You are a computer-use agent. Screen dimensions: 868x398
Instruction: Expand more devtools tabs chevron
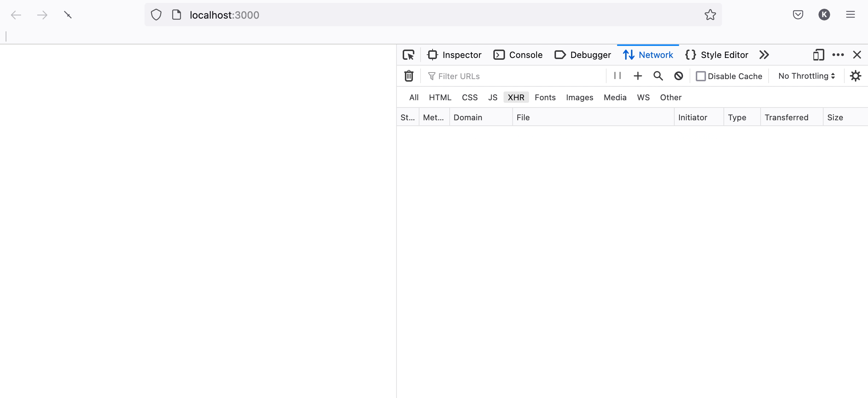pos(764,55)
